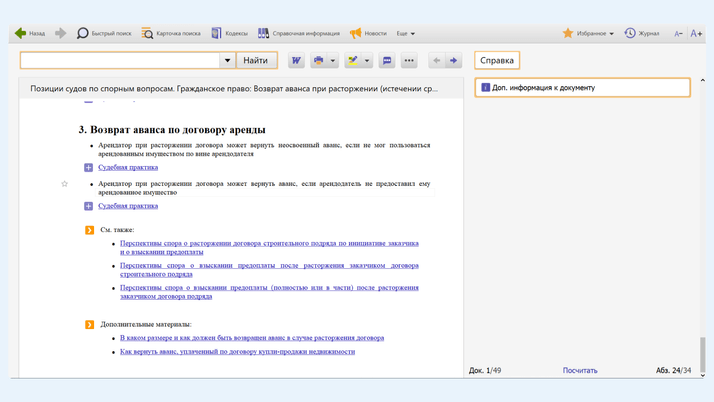Click the comment bubble toolbar icon

point(387,61)
